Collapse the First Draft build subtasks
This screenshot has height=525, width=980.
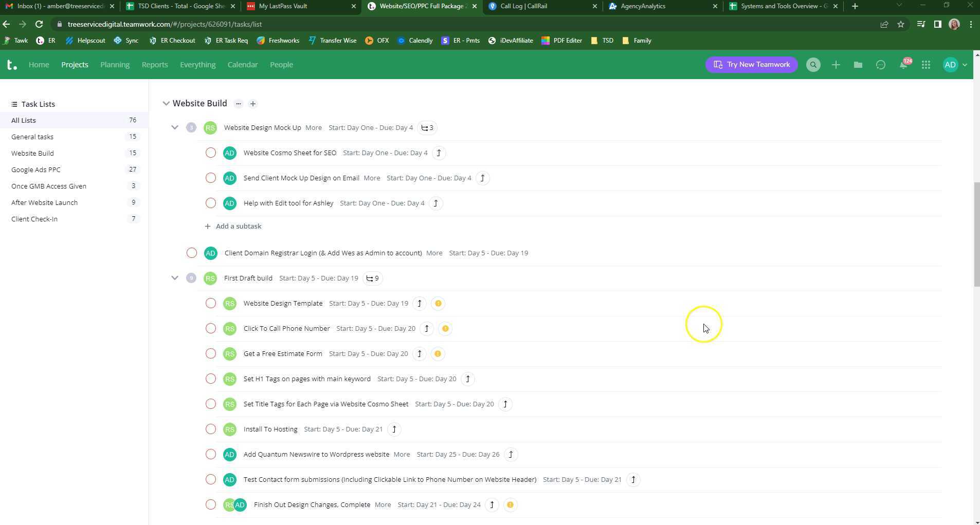(175, 278)
